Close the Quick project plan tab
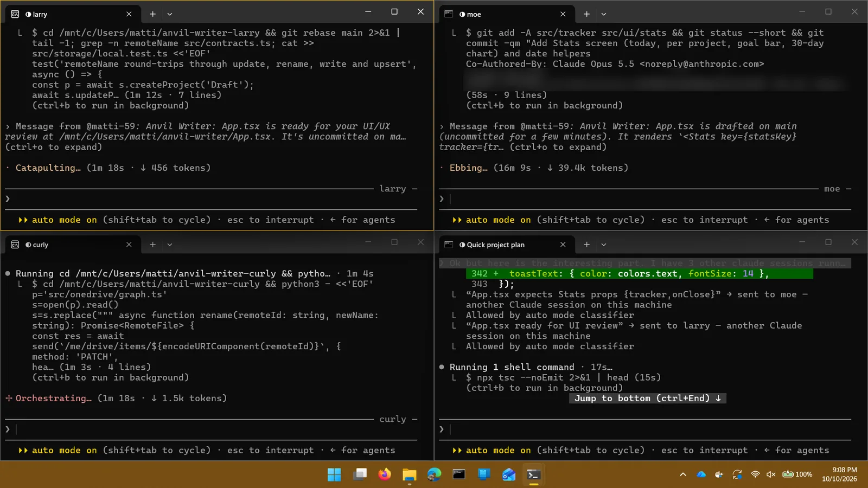Viewport: 868px width, 488px height. (563, 245)
